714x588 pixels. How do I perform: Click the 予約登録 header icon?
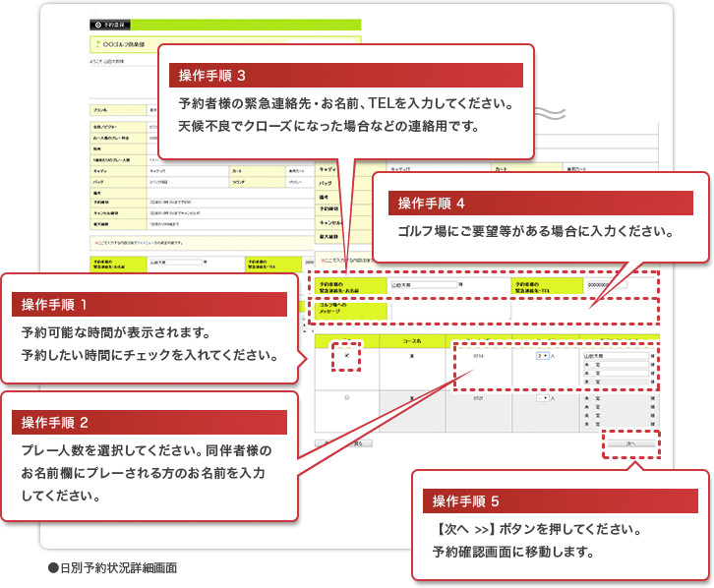(x=98, y=25)
